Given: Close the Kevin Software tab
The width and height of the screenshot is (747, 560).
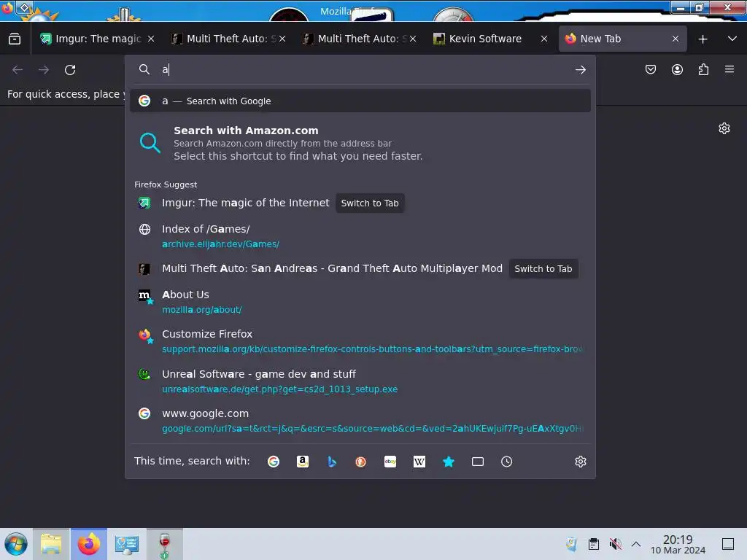Looking at the screenshot, I should point(544,39).
